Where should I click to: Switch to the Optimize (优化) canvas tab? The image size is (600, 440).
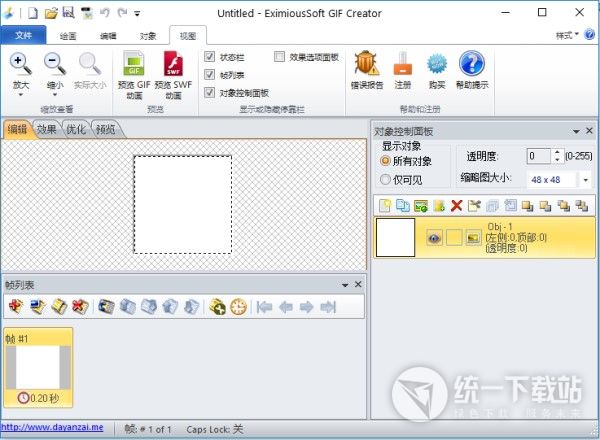point(76,129)
